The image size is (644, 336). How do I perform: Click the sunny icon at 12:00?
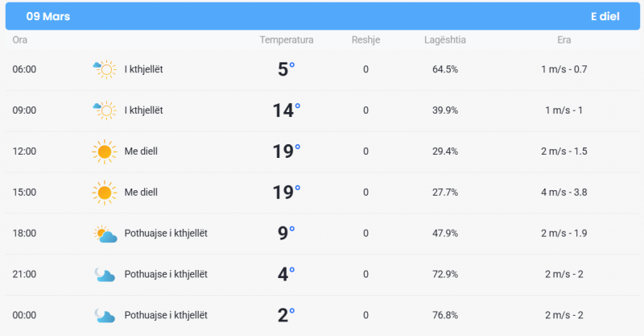(x=104, y=151)
